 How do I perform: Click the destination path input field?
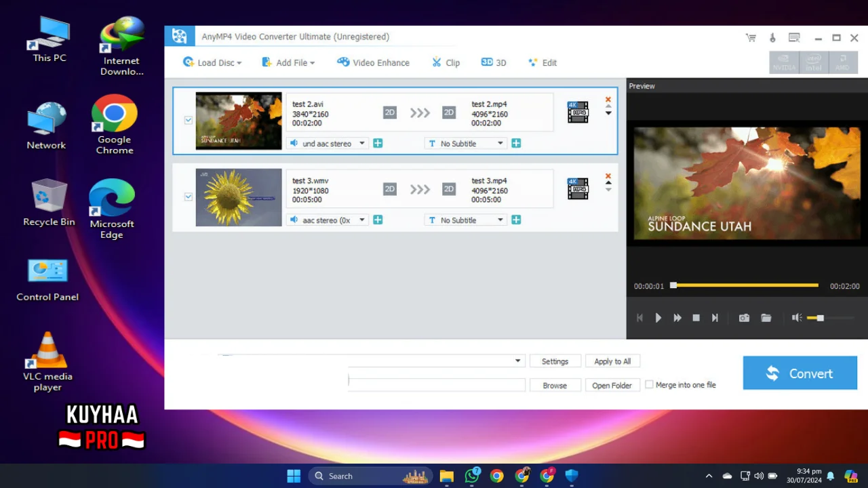[x=437, y=384]
